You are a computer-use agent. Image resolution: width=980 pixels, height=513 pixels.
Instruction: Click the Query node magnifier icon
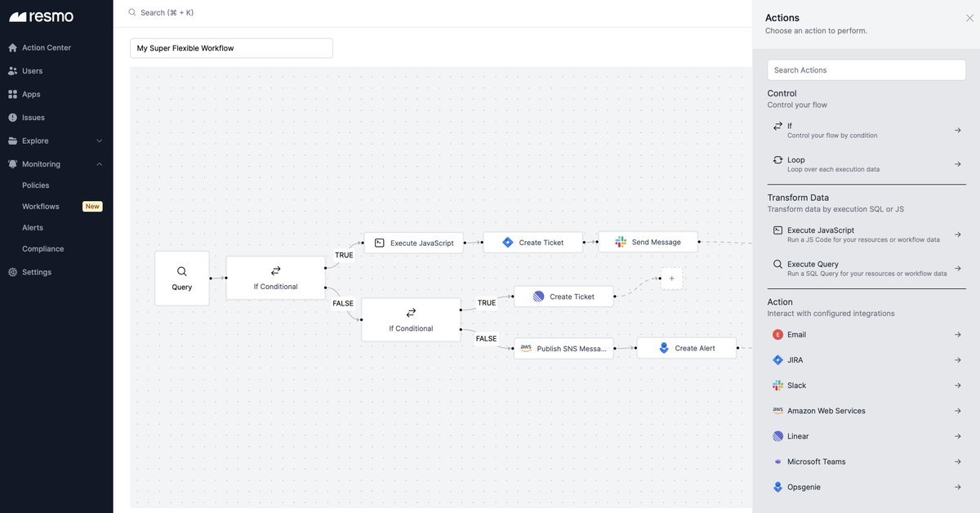click(x=182, y=271)
